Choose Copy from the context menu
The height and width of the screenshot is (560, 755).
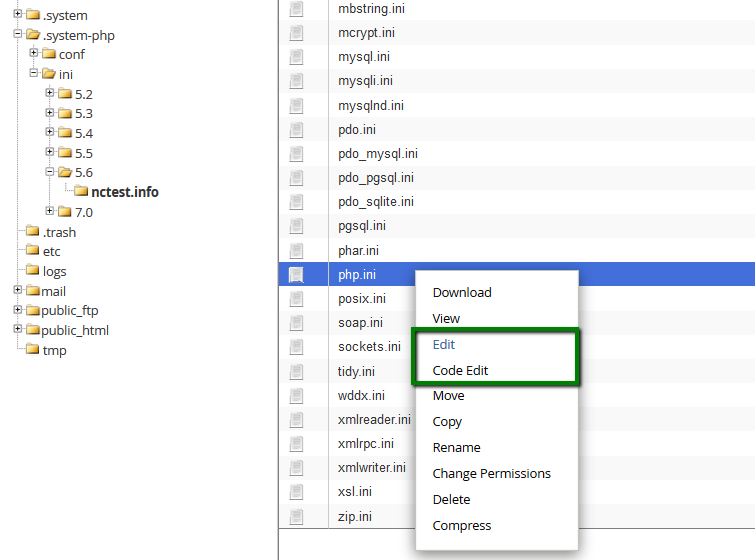click(447, 422)
